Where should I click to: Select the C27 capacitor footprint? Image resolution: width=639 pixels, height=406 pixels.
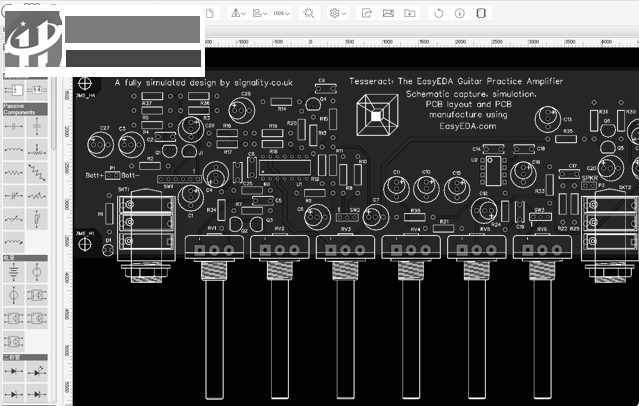pyautogui.click(x=100, y=144)
